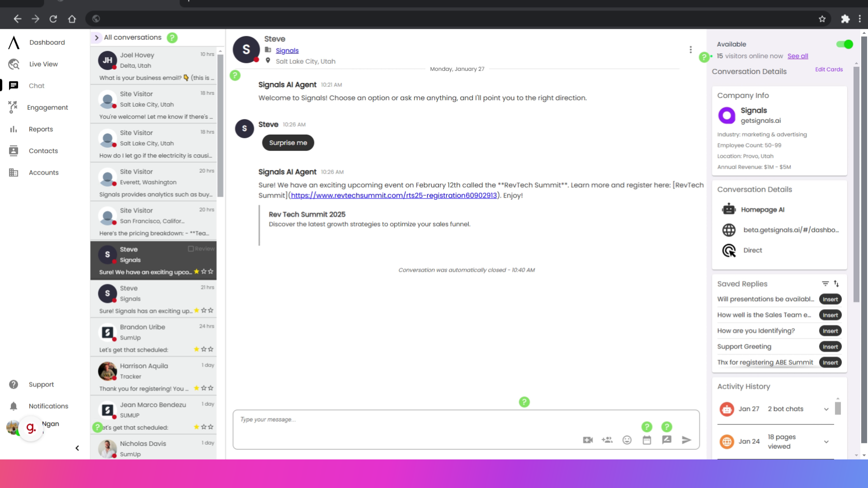
Task: Check the Review checkbox on Steve's conversation
Action: tap(191, 249)
